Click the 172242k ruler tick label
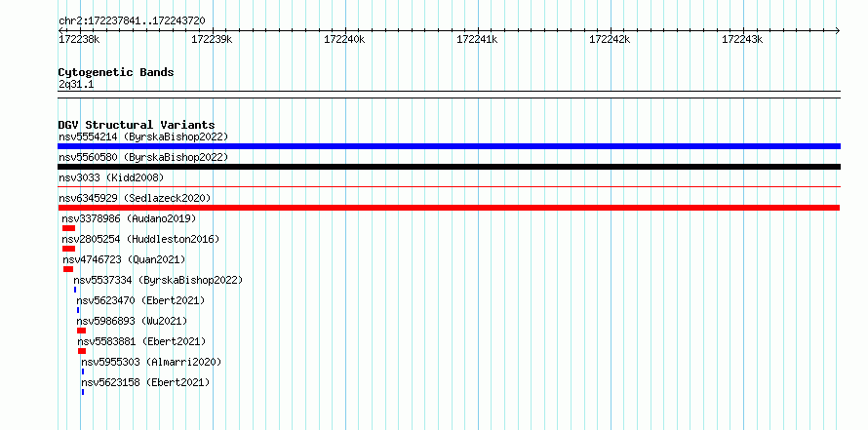 pos(610,40)
